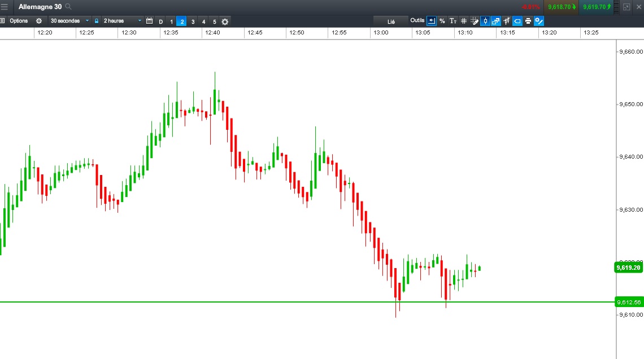Open the drawing settings gear-pencil tool
The height and width of the screenshot is (359, 644).
coord(539,21)
